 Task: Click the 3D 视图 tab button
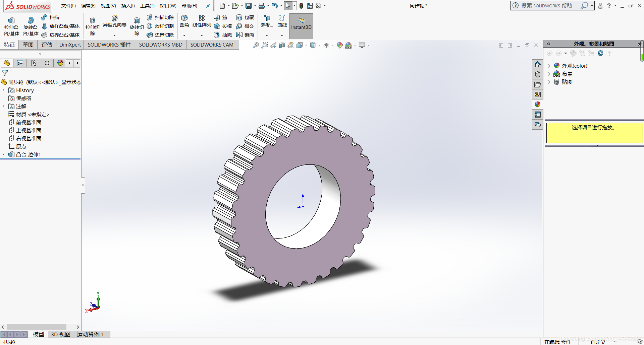60,334
